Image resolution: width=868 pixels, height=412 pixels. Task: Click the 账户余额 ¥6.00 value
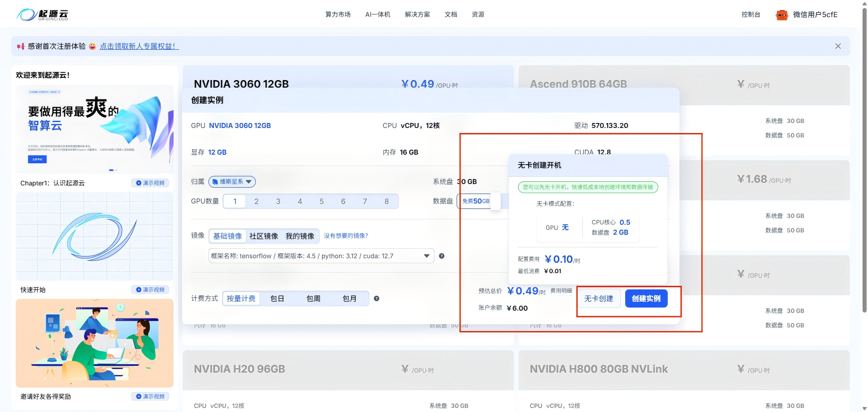pyautogui.click(x=517, y=308)
